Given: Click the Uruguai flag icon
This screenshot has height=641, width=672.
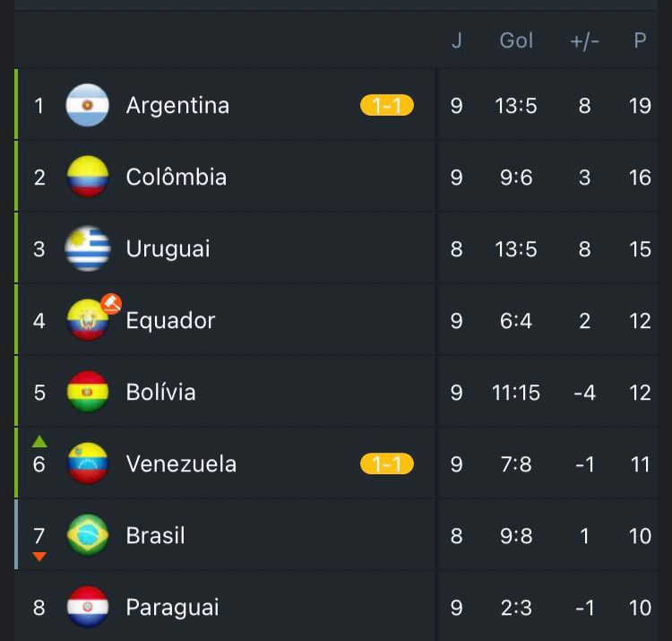Looking at the screenshot, I should click(x=88, y=249).
